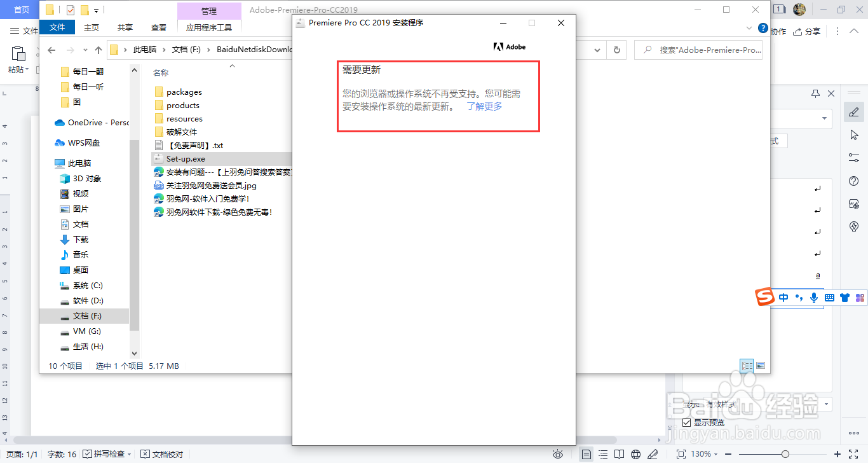Select arrow selection tool in WPS sidebar
This screenshot has height=463, width=868.
854,135
